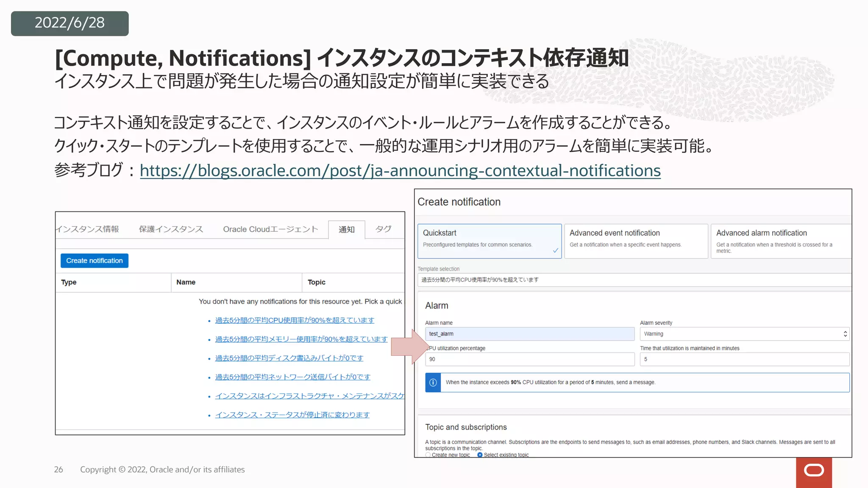Click the Alarm name input field
The width and height of the screenshot is (868, 488).
[529, 334]
